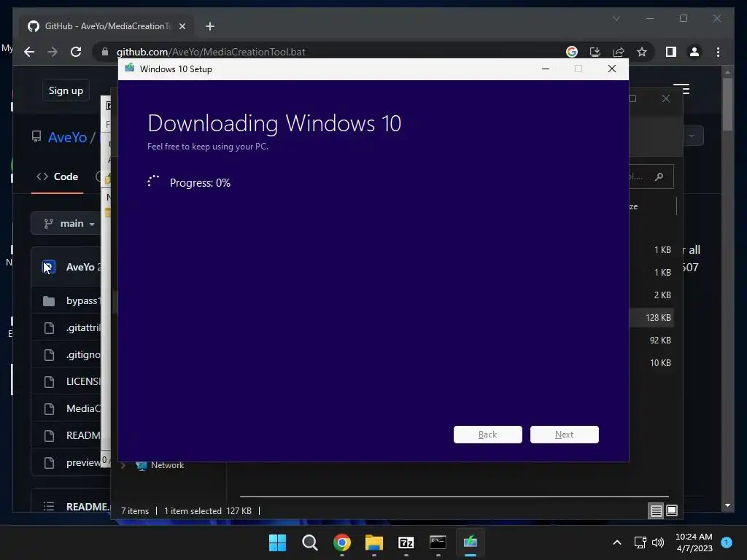Click scrollbar down arrow on GitHub page
This screenshot has height=560, width=747.
point(727,505)
